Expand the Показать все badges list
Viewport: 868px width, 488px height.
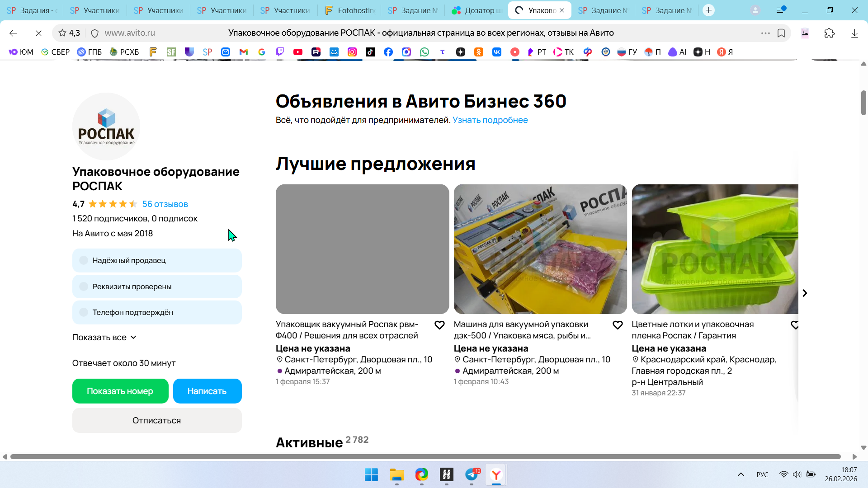(104, 338)
